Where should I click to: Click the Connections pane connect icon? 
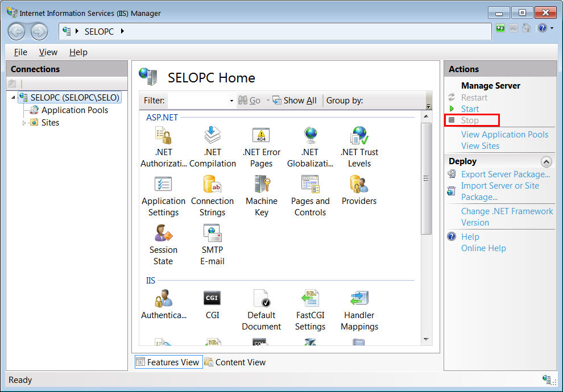12,84
